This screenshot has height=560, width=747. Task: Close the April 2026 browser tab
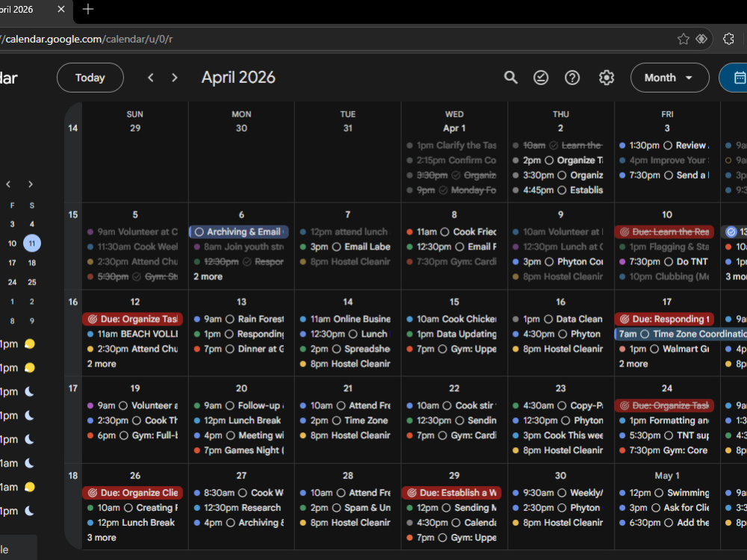pos(61,9)
